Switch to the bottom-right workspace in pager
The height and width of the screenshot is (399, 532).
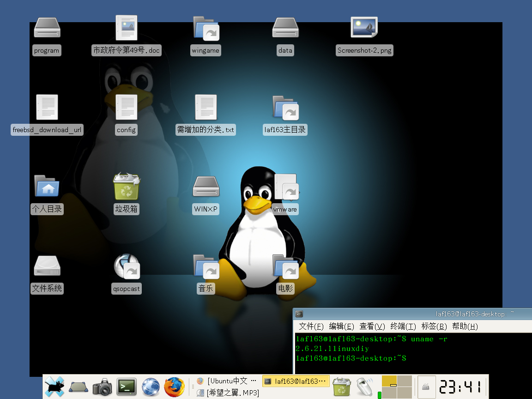405,393
